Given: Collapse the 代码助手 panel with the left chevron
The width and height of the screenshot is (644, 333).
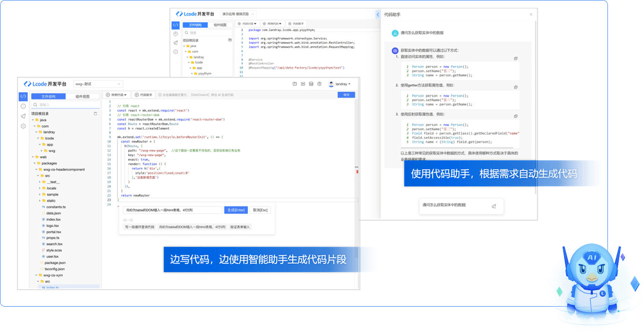Looking at the screenshot, I should (x=378, y=15).
